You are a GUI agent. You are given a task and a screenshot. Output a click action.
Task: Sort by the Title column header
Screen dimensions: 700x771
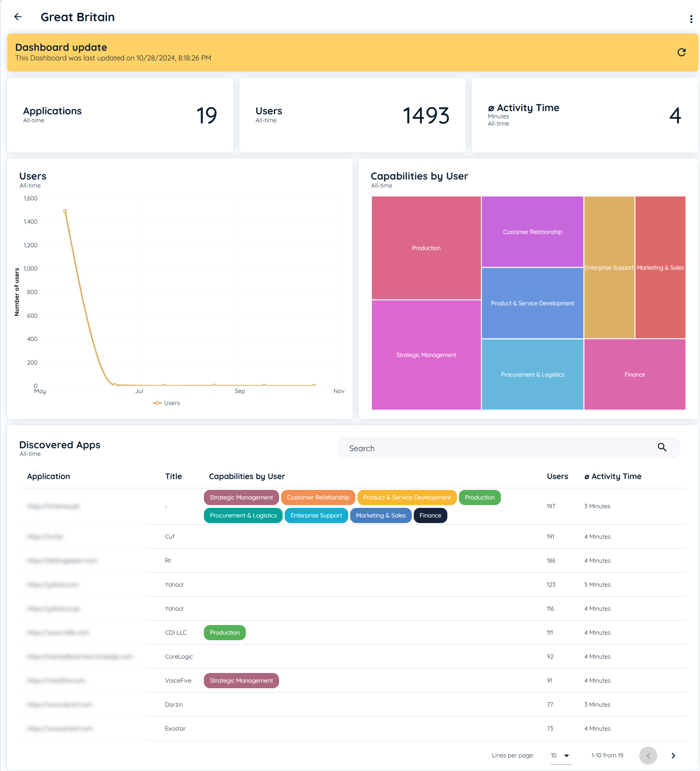pyautogui.click(x=174, y=476)
